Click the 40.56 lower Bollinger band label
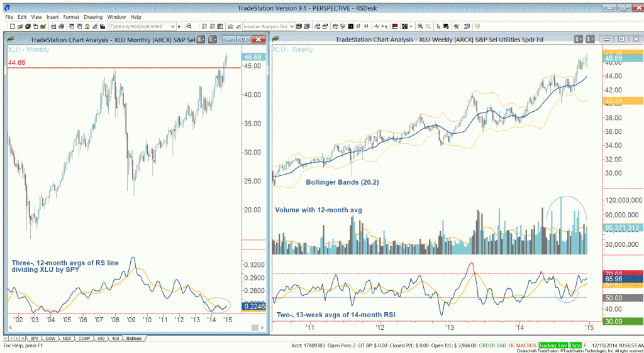 click(622, 100)
